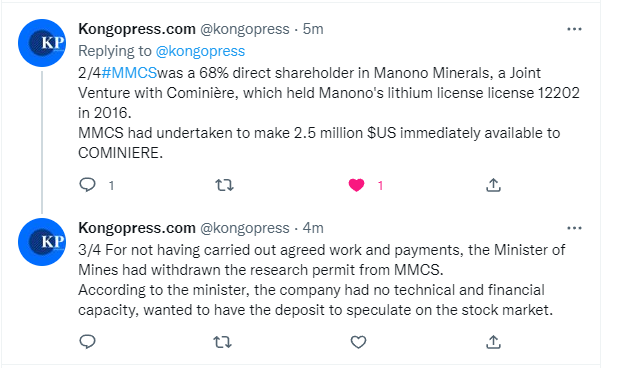Image resolution: width=619 pixels, height=368 pixels.
Task: Reply to the 2/4 MMCS tweet
Action: (88, 185)
